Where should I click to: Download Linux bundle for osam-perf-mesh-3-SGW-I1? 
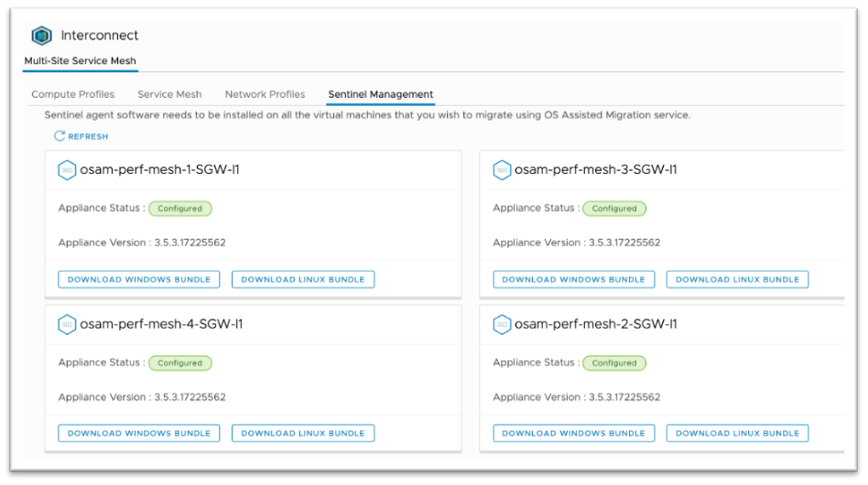pyautogui.click(x=737, y=279)
